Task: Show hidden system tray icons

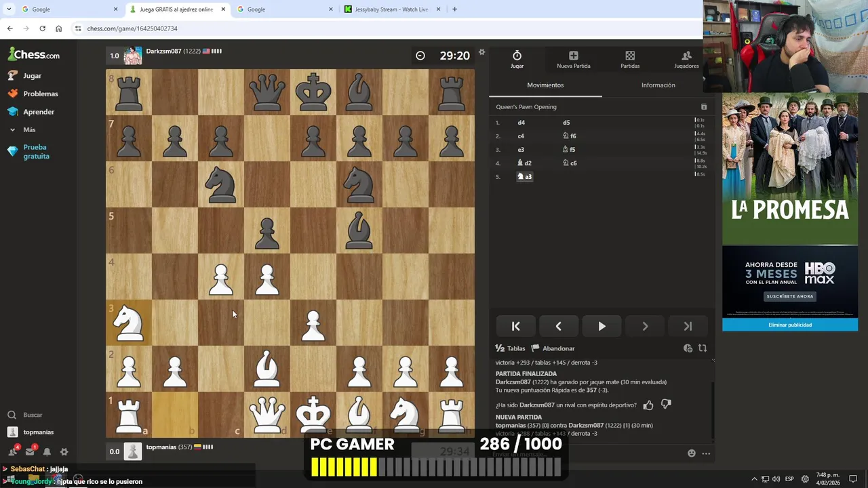Action: coord(754,479)
